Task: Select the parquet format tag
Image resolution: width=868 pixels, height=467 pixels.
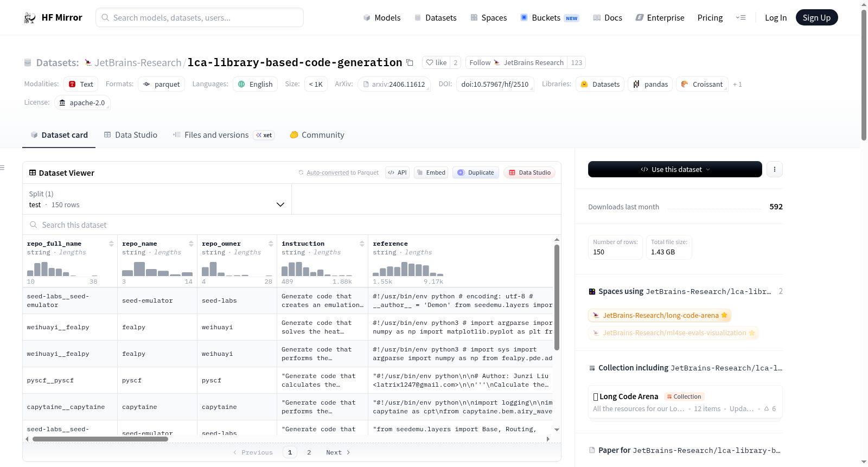Action: [x=161, y=84]
